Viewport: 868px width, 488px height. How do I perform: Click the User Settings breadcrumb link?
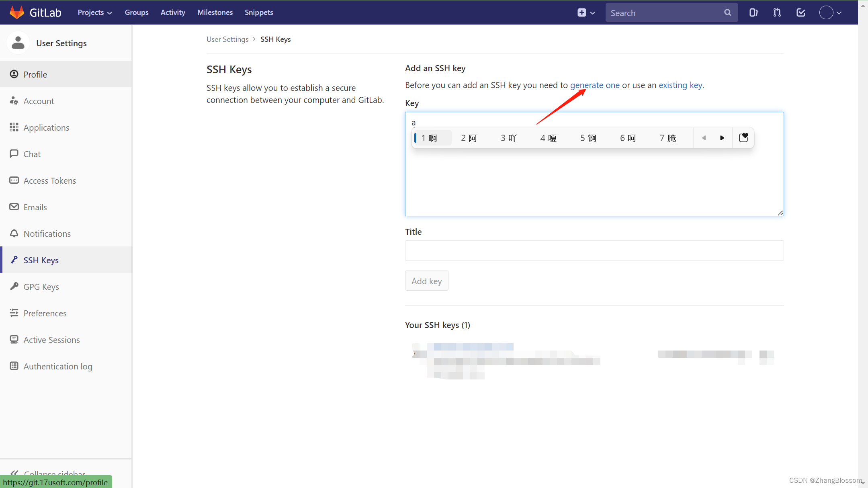point(227,39)
